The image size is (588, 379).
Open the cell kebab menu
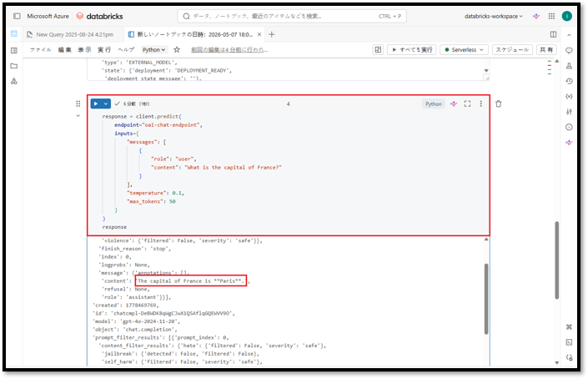click(x=481, y=104)
